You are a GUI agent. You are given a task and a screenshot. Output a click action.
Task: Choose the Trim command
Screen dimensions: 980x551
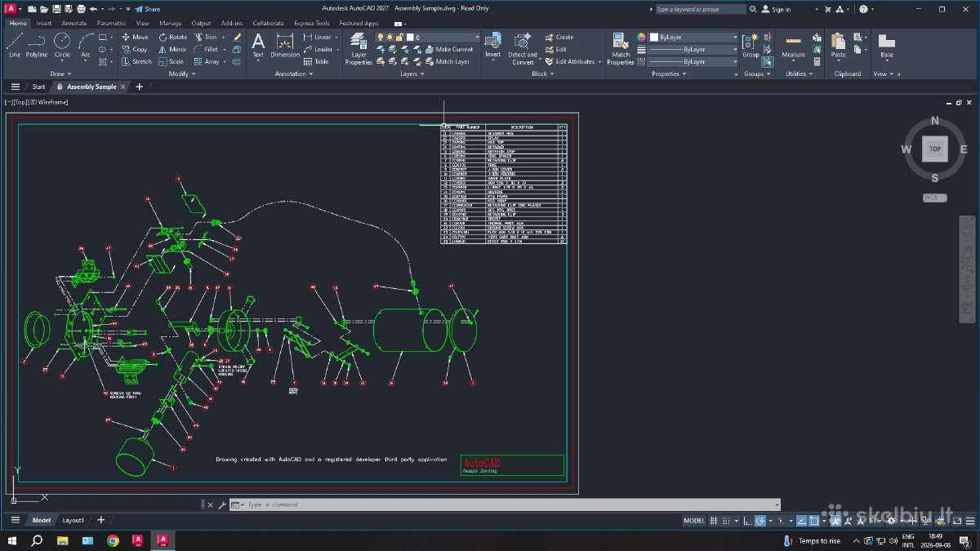[206, 37]
